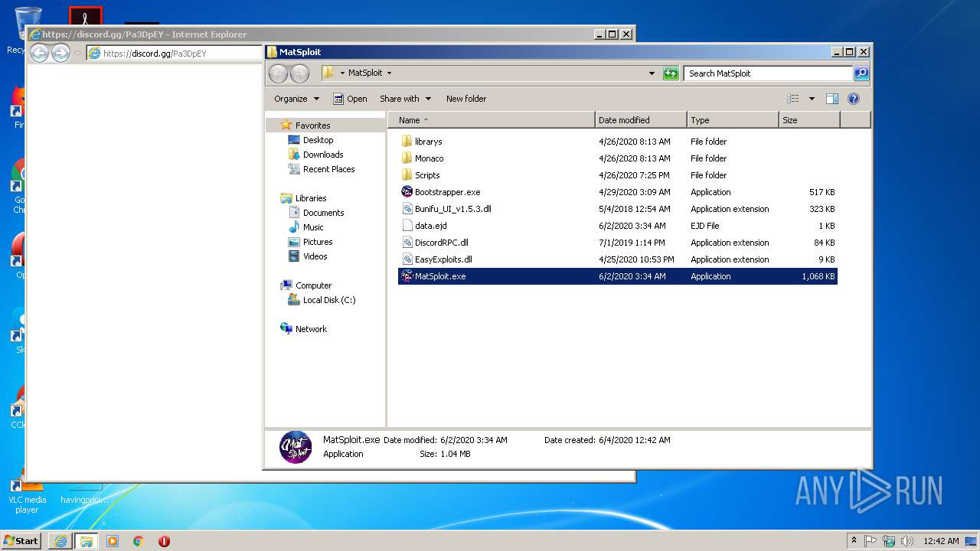
Task: Click the network icon in system tray
Action: tap(889, 541)
